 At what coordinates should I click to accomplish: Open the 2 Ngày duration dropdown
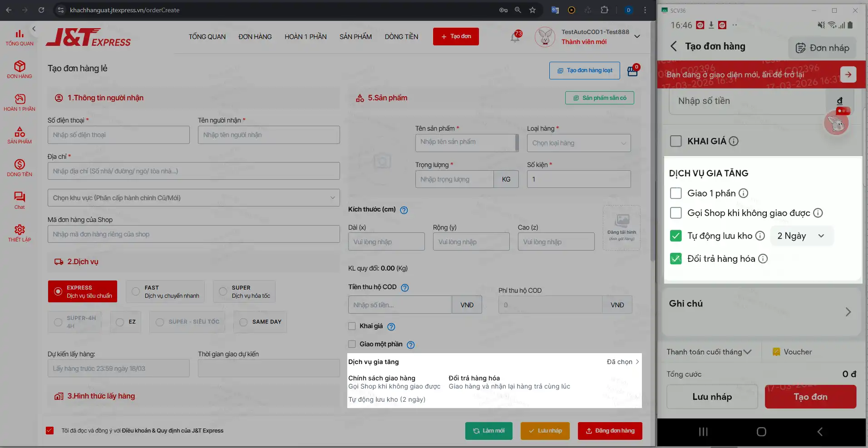(x=801, y=236)
